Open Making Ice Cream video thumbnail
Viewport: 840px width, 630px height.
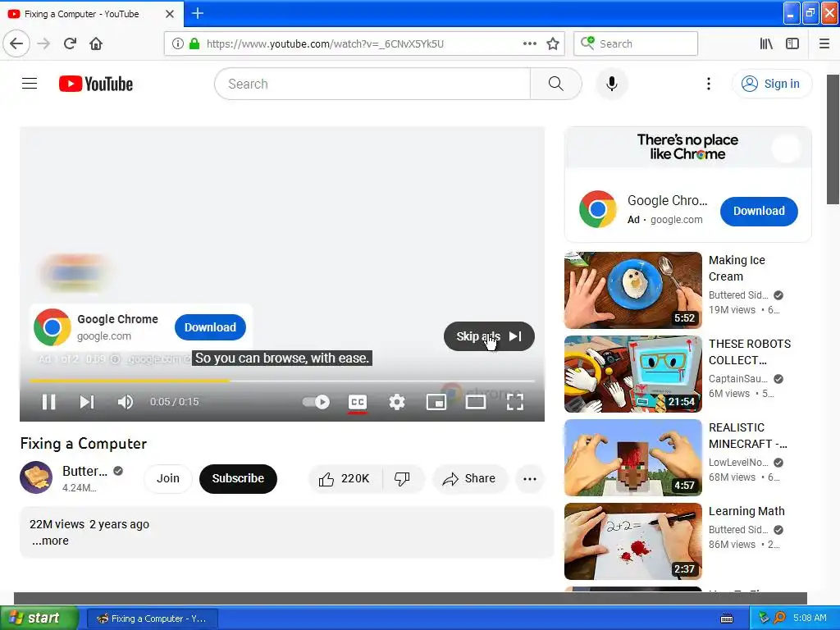[x=632, y=290]
